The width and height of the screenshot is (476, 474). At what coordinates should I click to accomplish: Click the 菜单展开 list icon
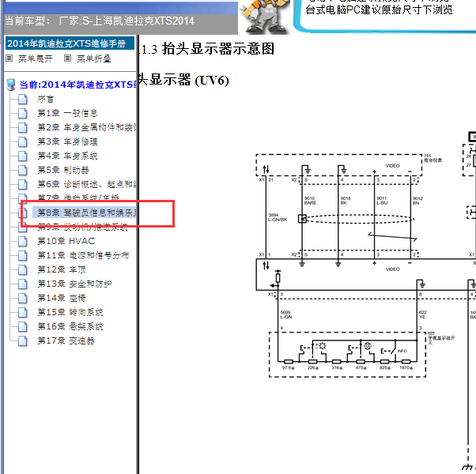coord(9,58)
